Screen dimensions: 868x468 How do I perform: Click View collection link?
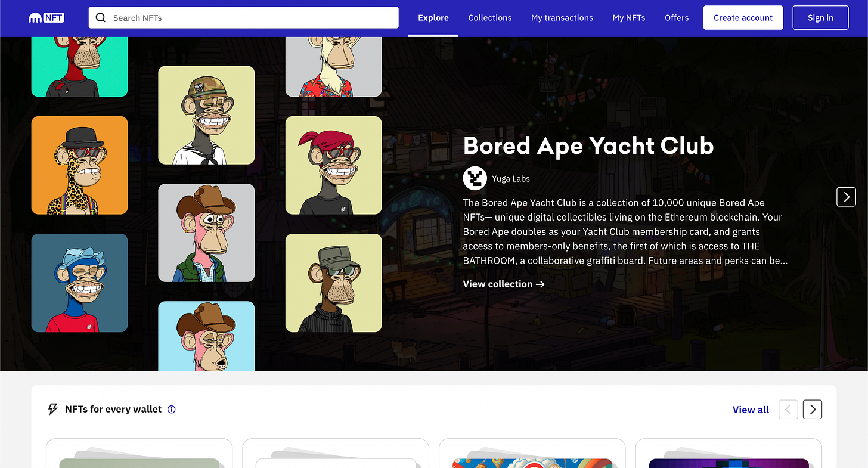(504, 284)
